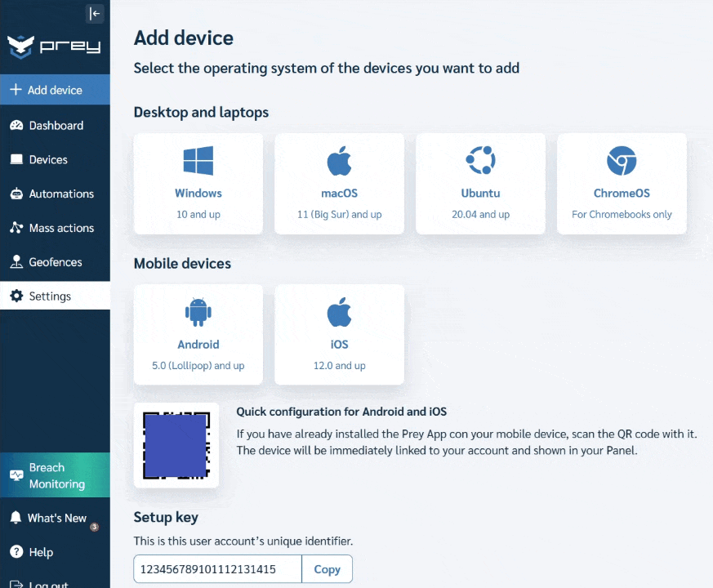The image size is (713, 588).
Task: Open the Automations page label
Action: (61, 194)
